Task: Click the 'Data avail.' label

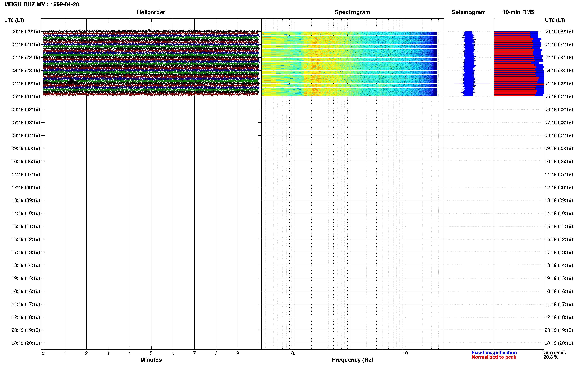Action: (x=554, y=352)
